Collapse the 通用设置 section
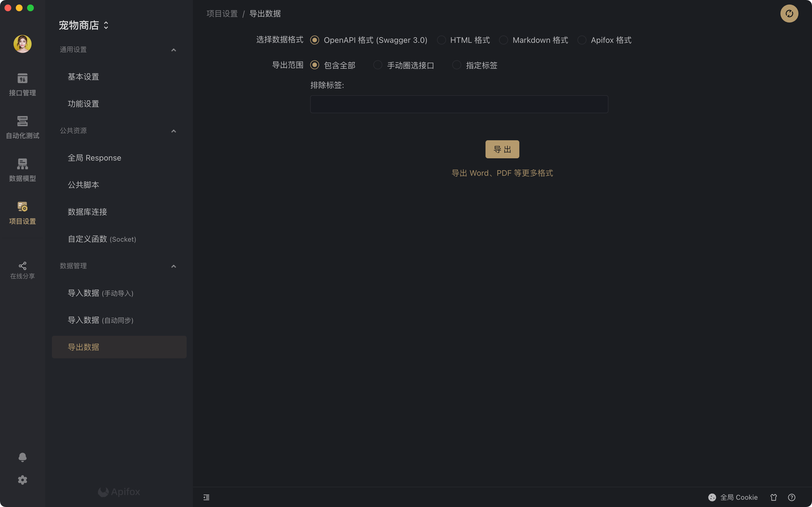Viewport: 812px width, 507px height. tap(173, 50)
